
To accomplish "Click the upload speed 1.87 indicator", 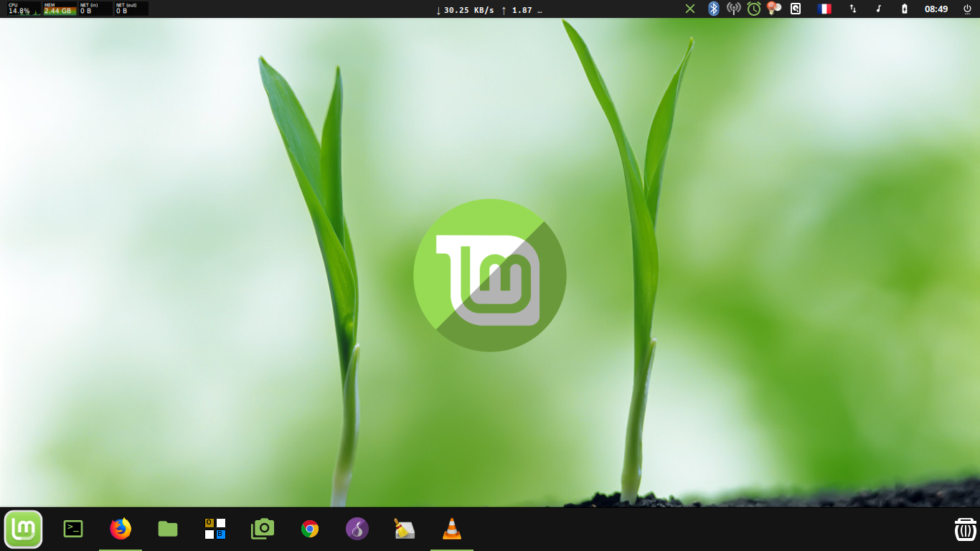I will [x=522, y=10].
